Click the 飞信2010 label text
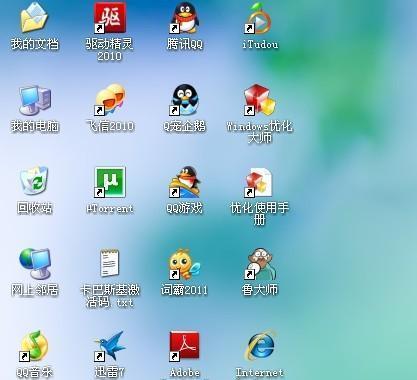This screenshot has width=417, height=380. coord(110,126)
